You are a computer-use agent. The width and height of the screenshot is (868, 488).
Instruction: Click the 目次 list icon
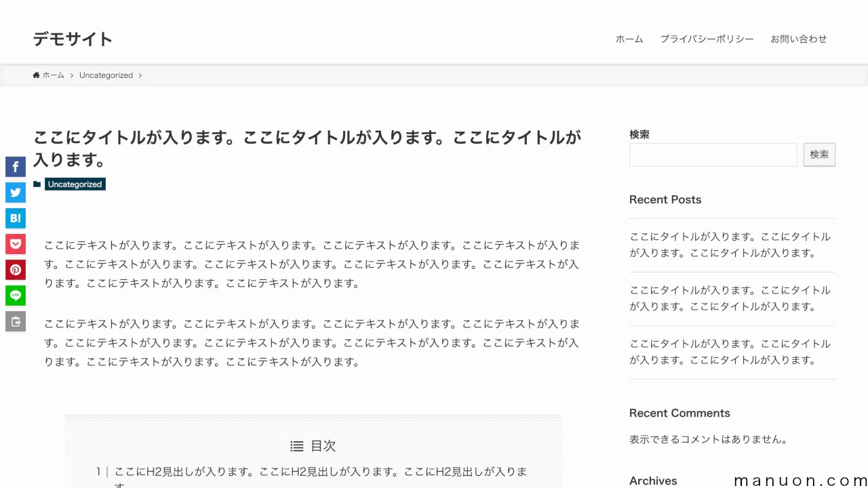pos(297,446)
